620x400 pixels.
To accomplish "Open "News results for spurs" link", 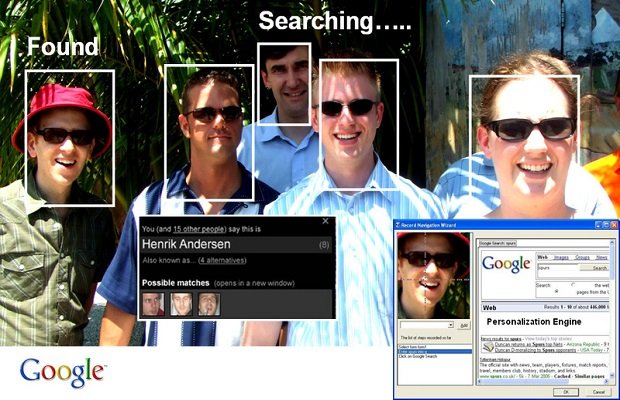I will 501,339.
